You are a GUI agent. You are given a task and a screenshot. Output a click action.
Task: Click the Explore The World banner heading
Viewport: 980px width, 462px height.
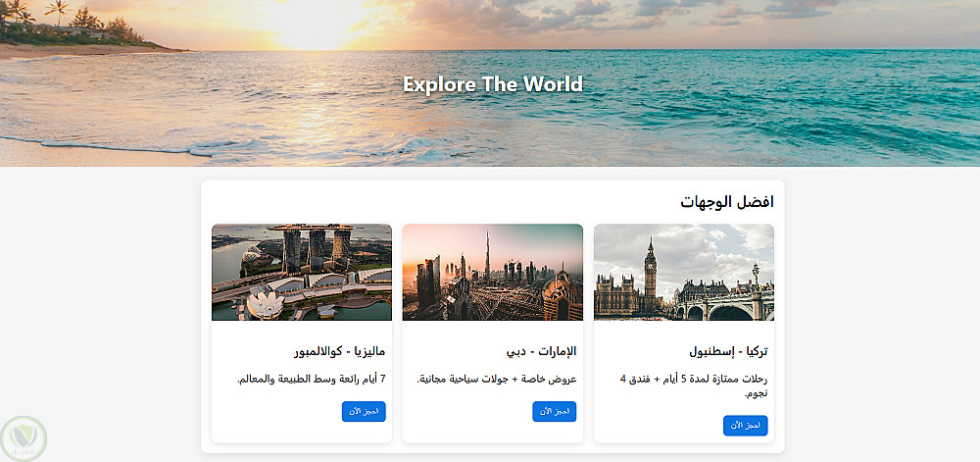[493, 83]
